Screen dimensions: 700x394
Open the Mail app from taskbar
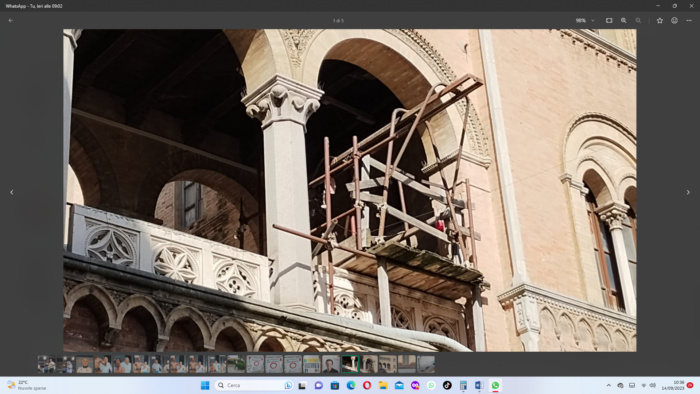click(x=399, y=386)
